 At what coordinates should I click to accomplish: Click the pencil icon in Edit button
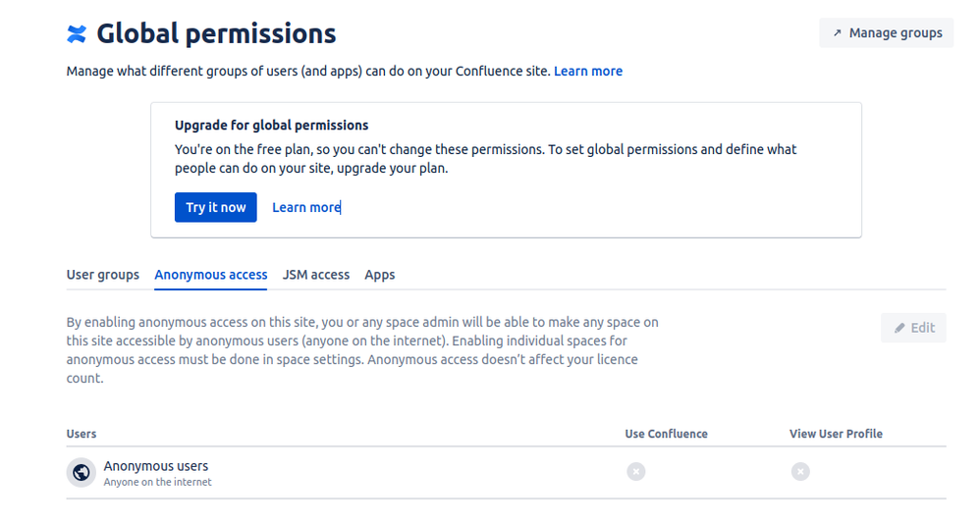coord(899,328)
